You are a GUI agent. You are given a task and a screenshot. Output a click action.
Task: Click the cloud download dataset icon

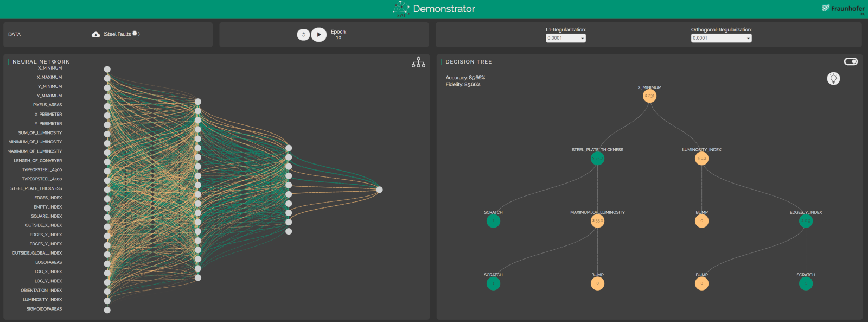[95, 34]
